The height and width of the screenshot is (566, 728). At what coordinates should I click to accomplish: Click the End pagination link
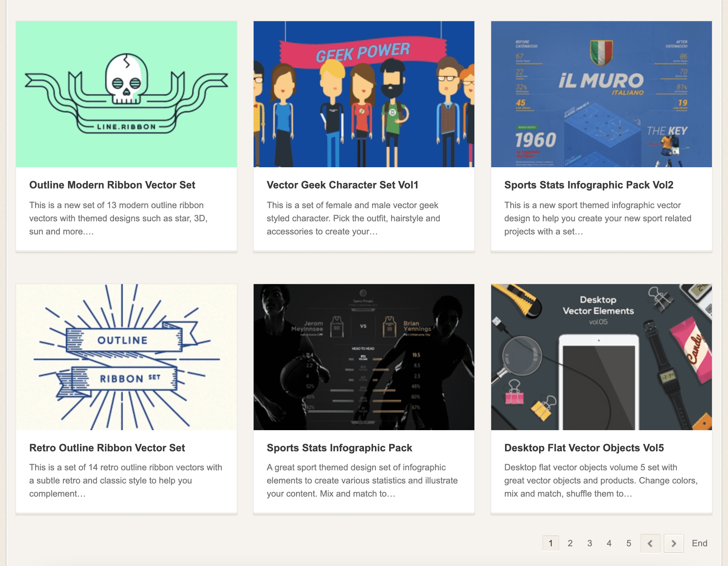(x=699, y=543)
